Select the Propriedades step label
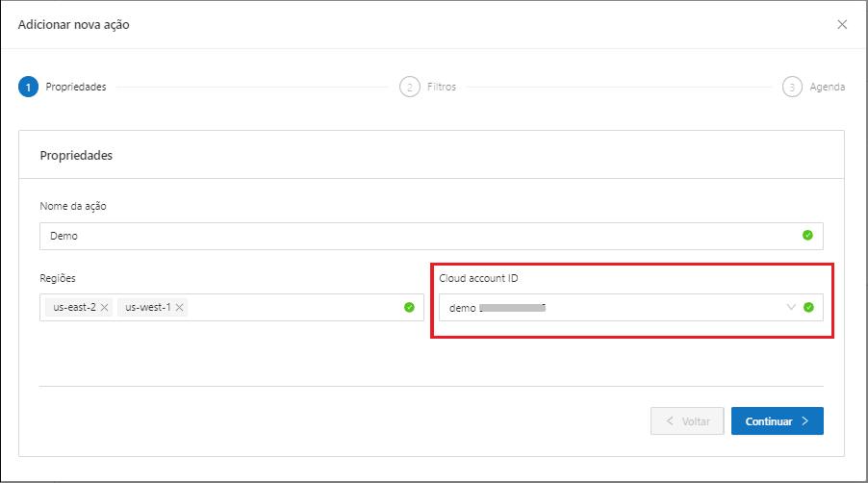 click(x=76, y=87)
